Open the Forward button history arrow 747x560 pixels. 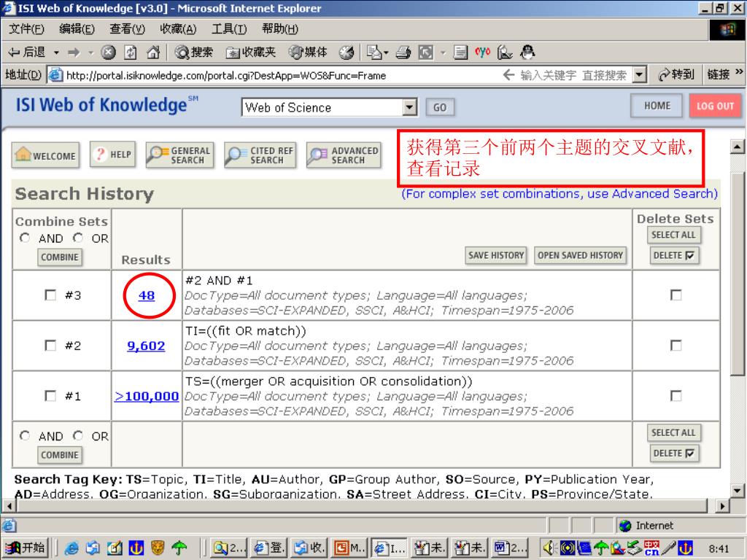click(x=90, y=52)
